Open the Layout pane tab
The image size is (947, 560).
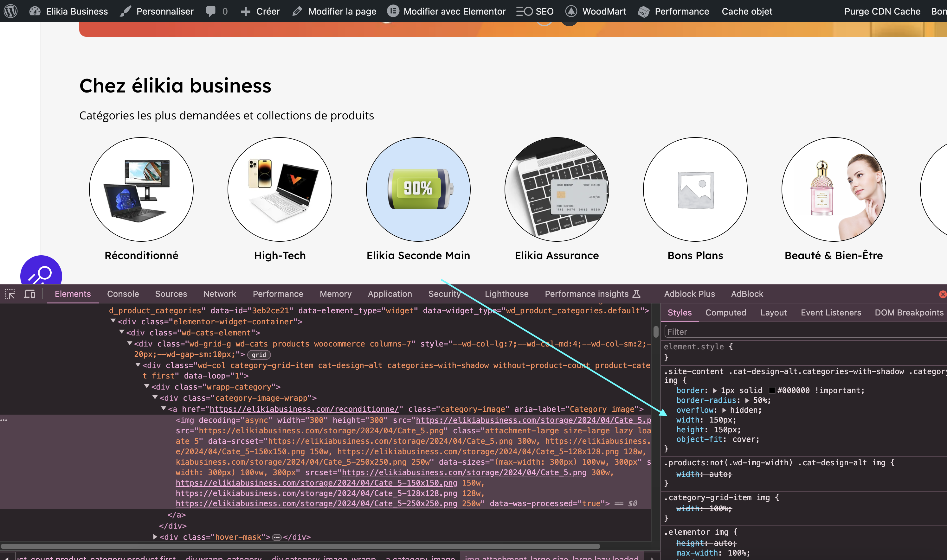(774, 312)
